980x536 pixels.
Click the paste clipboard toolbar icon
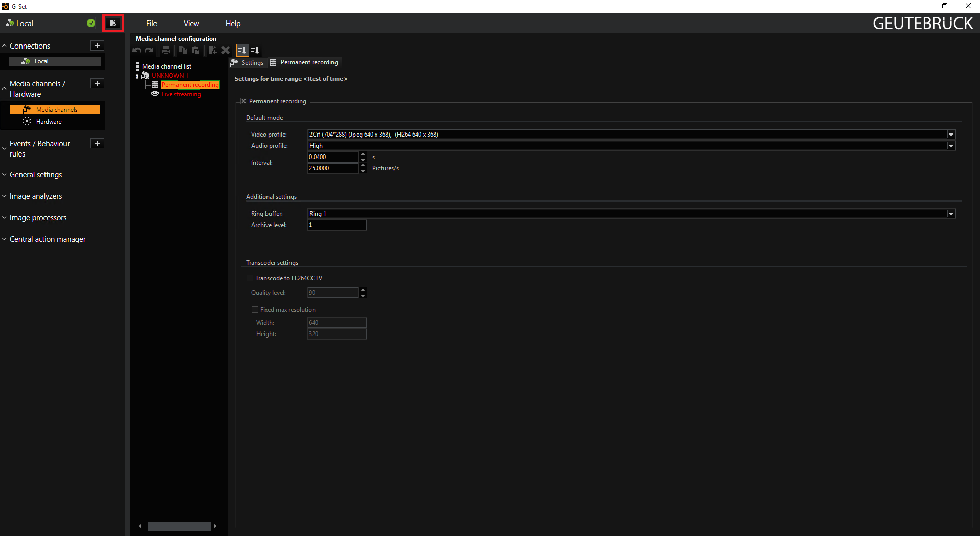(x=195, y=50)
